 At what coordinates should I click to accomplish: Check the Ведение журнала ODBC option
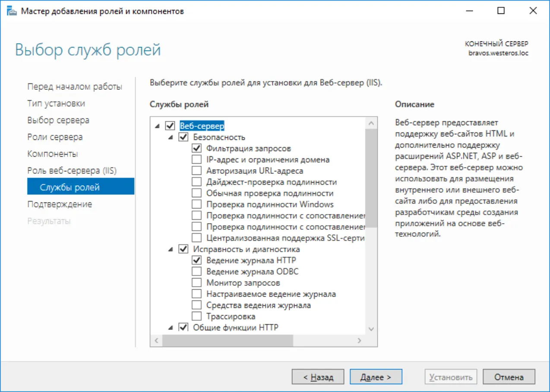[x=196, y=272]
